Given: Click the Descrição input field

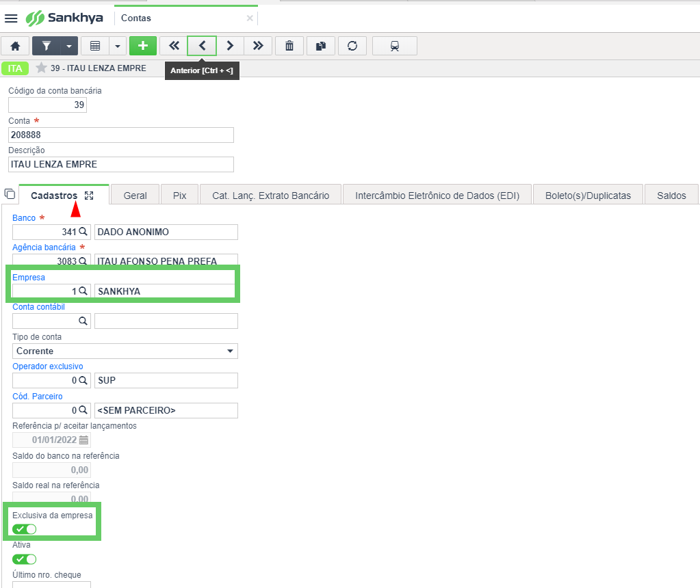Looking at the screenshot, I should (121, 164).
